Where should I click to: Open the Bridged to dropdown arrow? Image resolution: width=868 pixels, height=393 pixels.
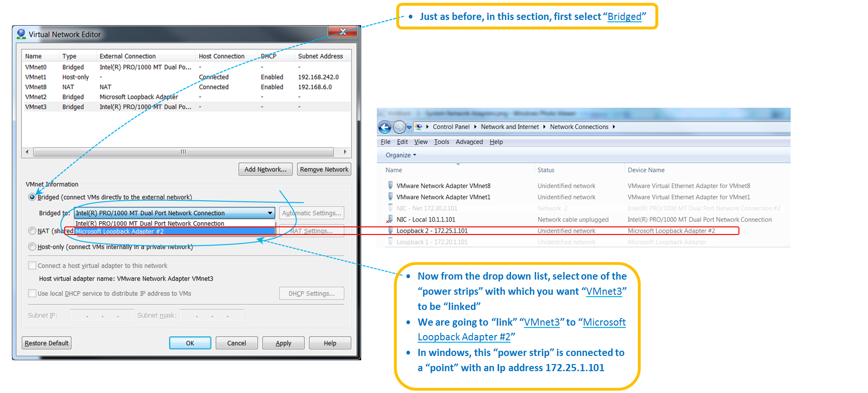click(x=270, y=213)
